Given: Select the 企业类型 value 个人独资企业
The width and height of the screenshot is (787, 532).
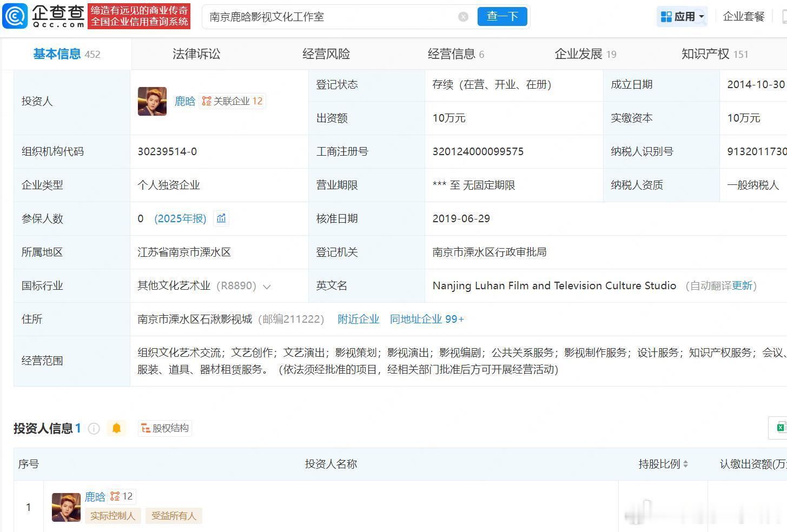Looking at the screenshot, I should (x=169, y=185).
